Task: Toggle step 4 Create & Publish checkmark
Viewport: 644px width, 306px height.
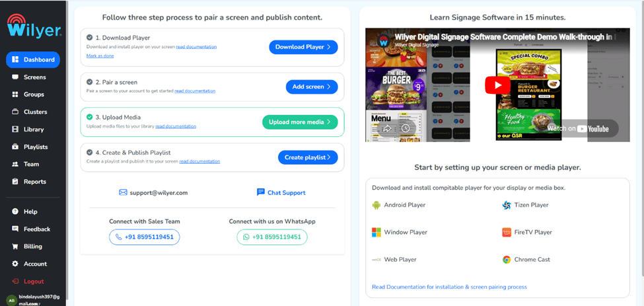Action: pos(89,153)
